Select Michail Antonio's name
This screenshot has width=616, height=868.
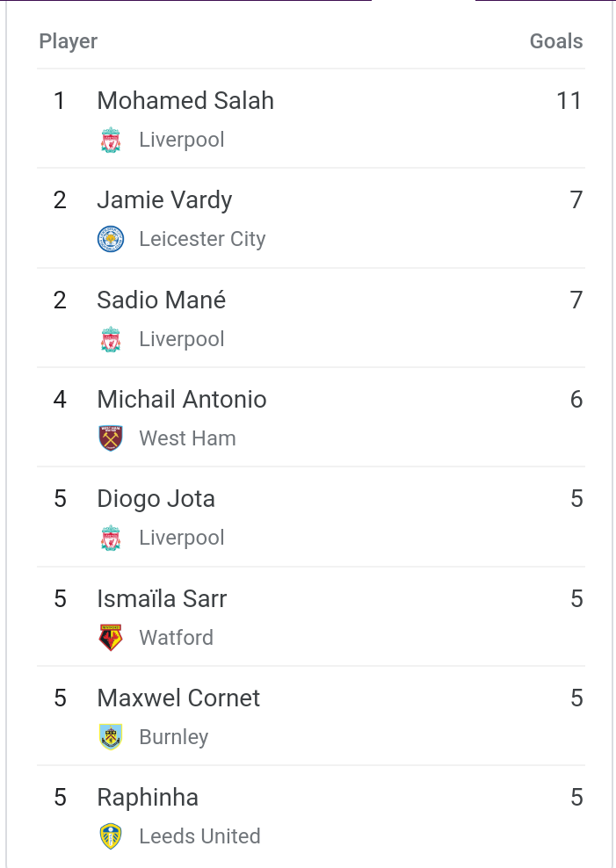182,400
